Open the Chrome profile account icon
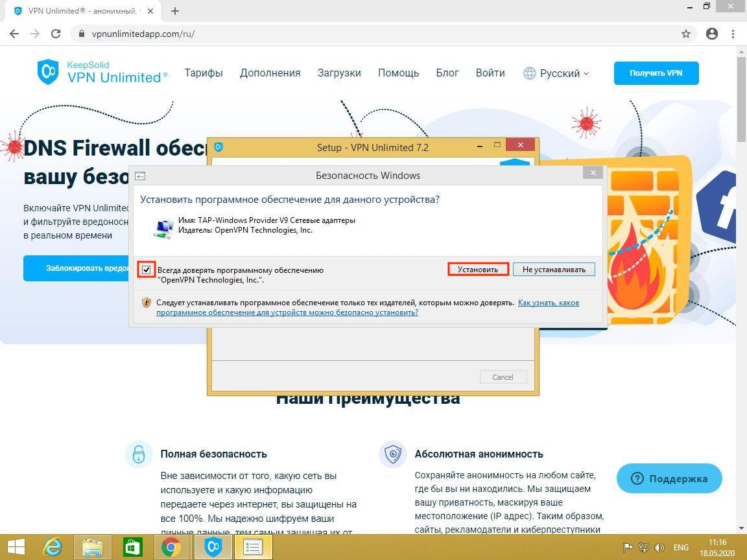Viewport: 747px width, 560px height. coord(712,34)
